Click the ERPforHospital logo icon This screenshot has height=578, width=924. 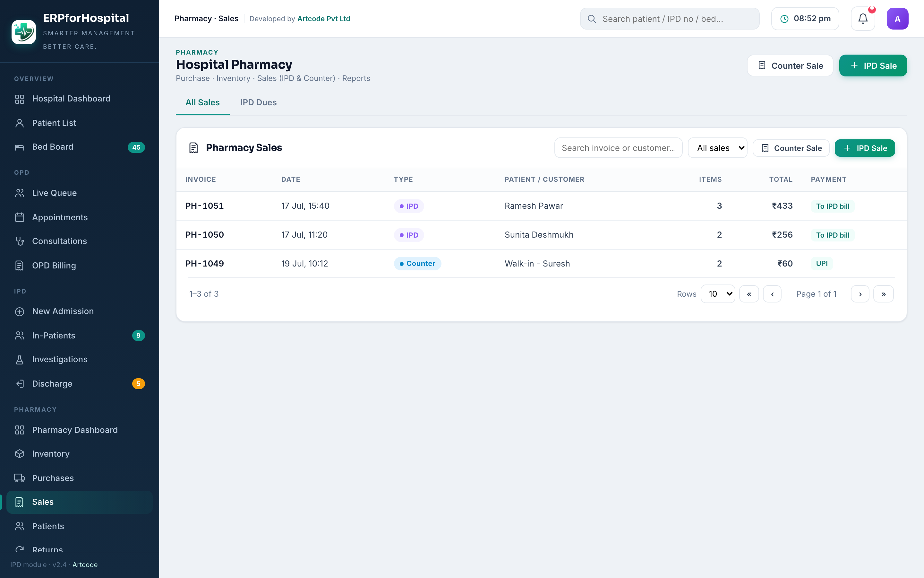[24, 32]
